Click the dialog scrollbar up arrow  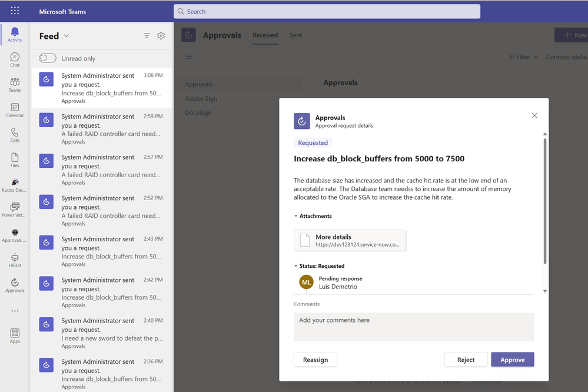click(545, 134)
